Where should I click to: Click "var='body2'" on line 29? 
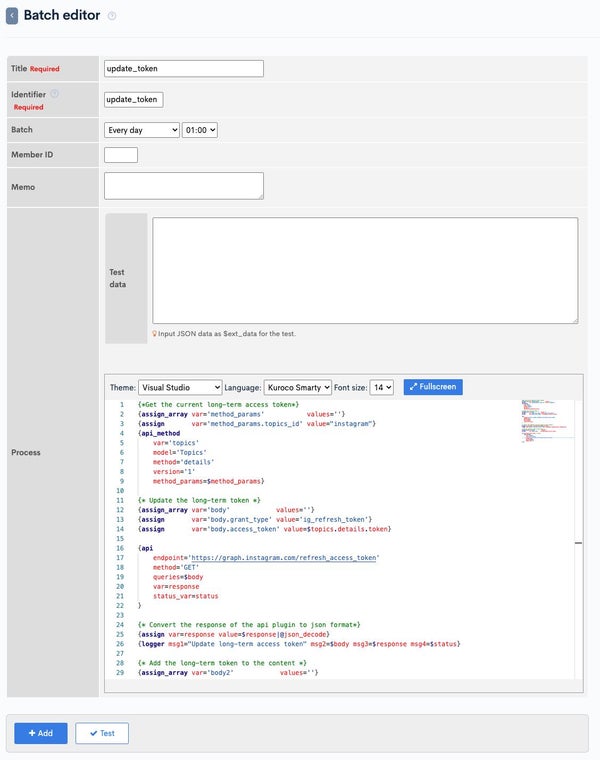(x=213, y=673)
